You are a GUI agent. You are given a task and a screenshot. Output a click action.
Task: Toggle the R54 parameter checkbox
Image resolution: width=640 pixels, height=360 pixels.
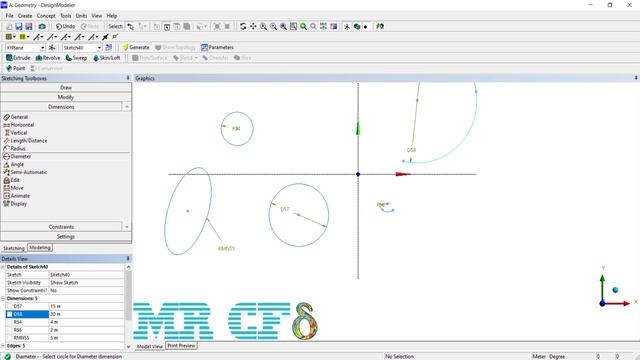[x=9, y=322]
